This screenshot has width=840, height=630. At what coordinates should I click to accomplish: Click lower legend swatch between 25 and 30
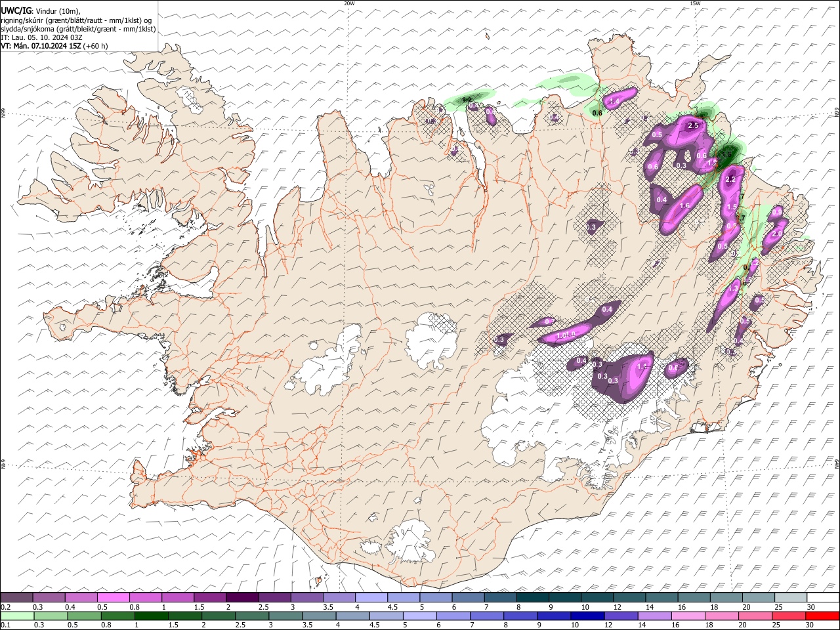[789, 616]
